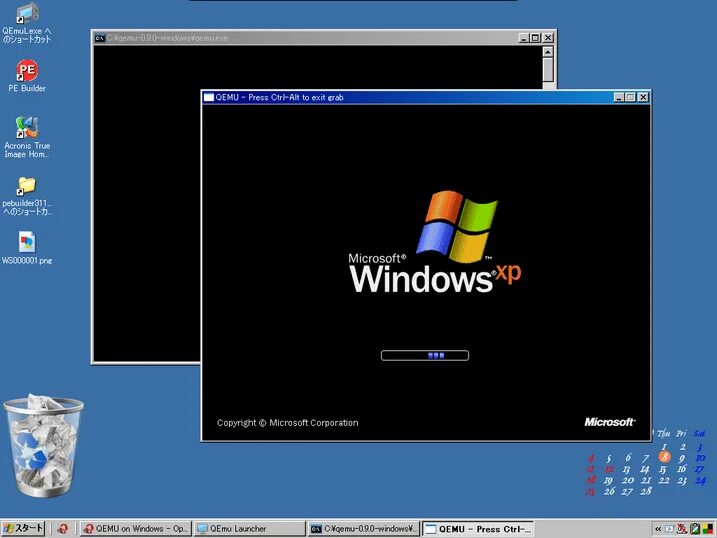Open the command prompt window's title bar icon
Screen dimensions: 717x538
100,38
